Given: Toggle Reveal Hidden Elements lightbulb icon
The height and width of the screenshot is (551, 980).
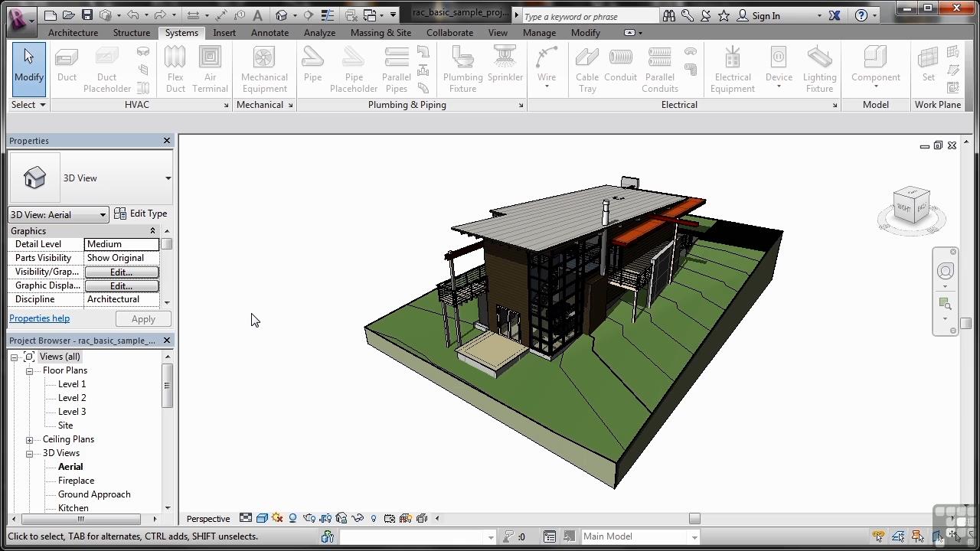Looking at the screenshot, I should (374, 518).
